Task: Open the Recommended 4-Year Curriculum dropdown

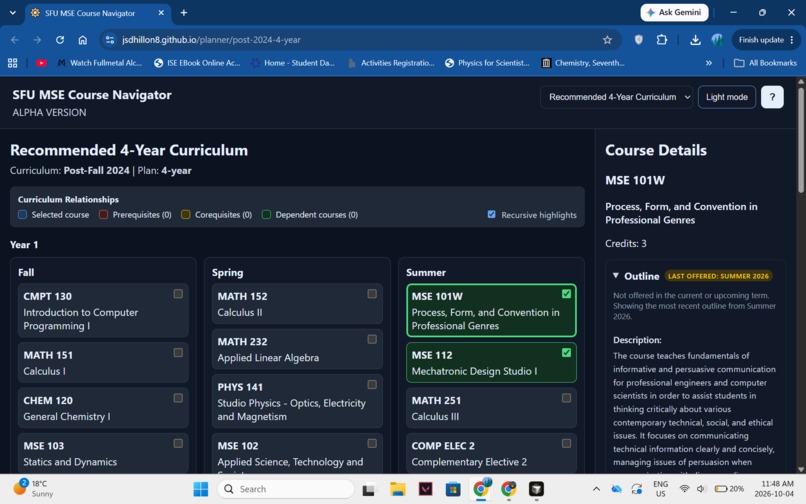Action: 616,97
